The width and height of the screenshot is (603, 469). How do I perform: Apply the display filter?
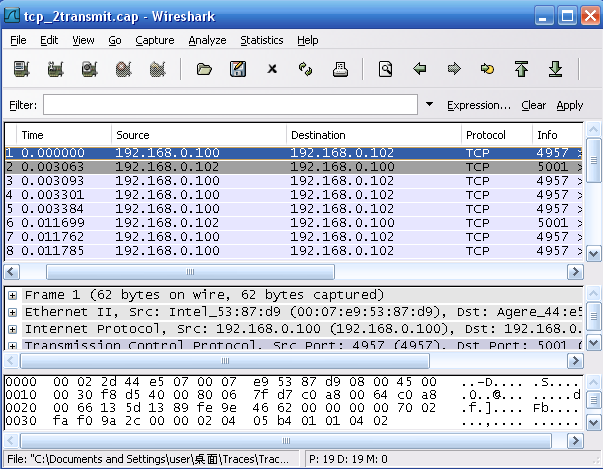coord(570,105)
